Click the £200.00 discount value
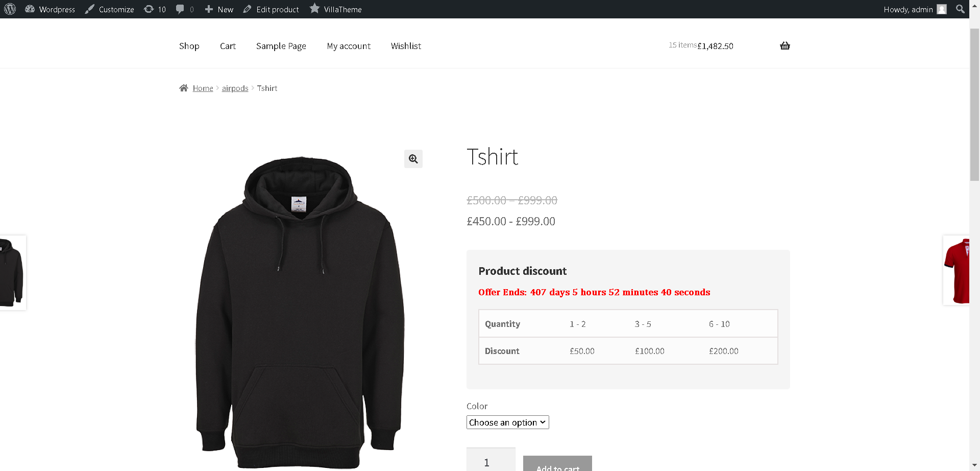 (724, 351)
